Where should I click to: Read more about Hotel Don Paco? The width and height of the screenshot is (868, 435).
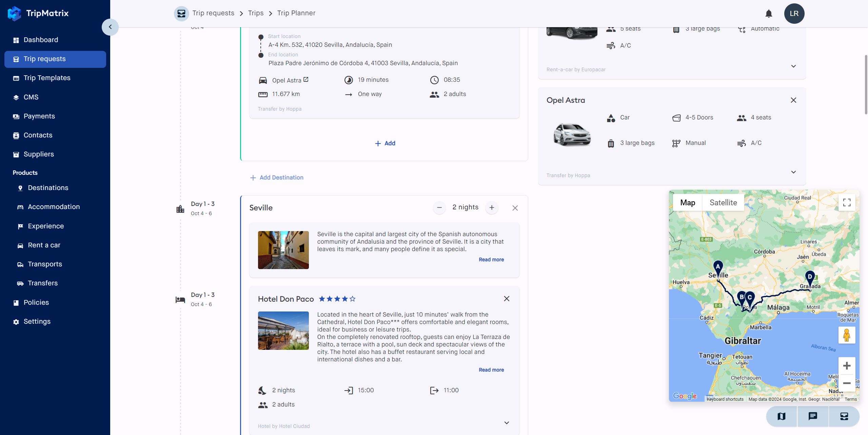pyautogui.click(x=491, y=370)
